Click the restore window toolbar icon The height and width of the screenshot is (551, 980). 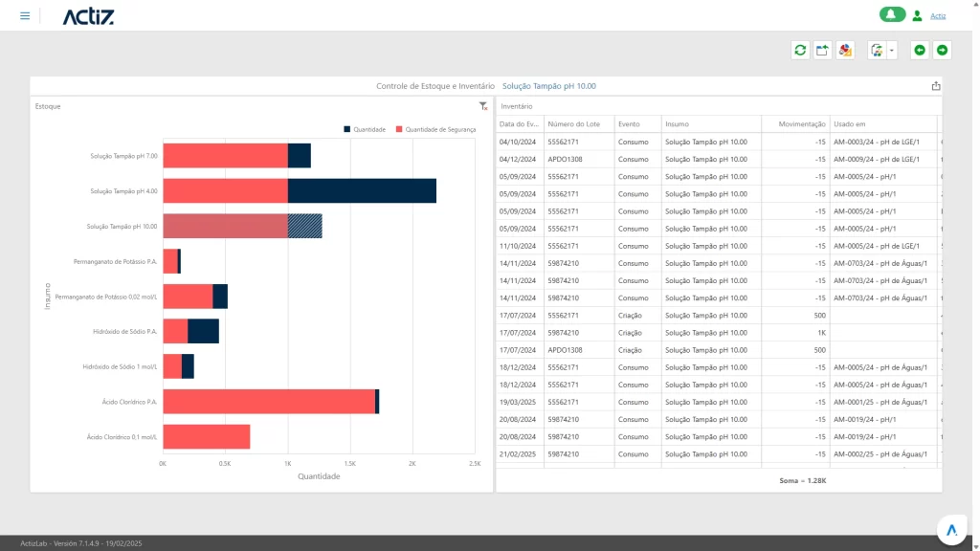(822, 51)
